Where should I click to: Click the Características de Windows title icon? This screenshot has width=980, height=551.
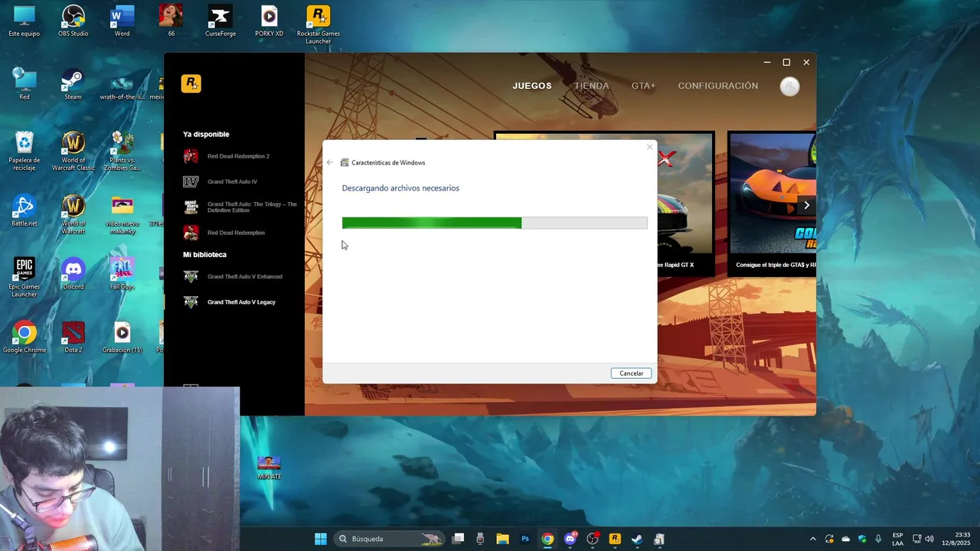tap(345, 162)
